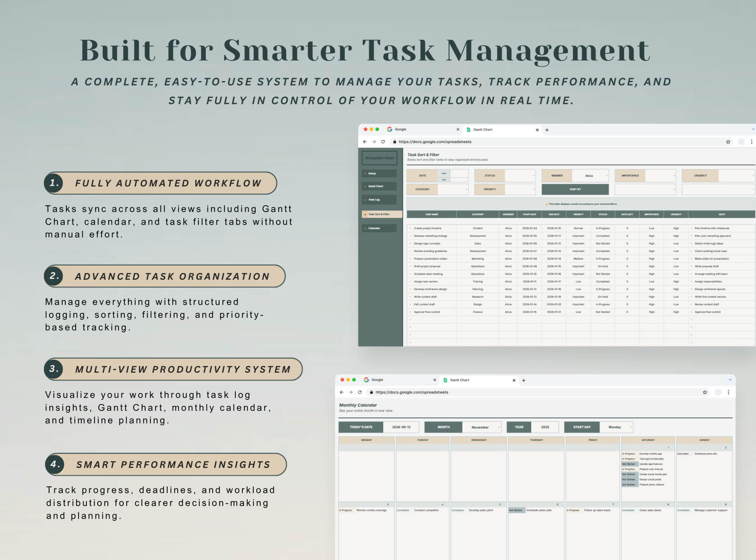Go back in the Monthly Calendar browser window
This screenshot has width=756, height=560.
click(342, 392)
